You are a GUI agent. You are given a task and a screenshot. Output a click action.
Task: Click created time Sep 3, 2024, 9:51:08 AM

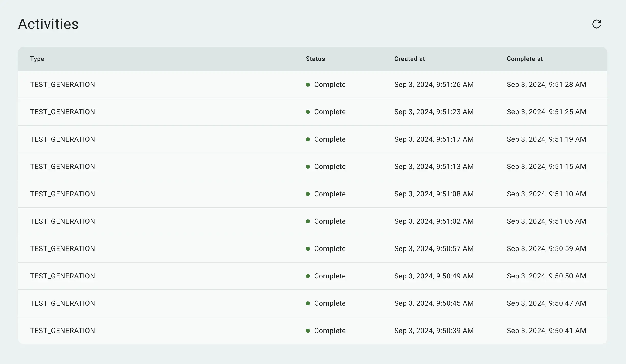tap(434, 194)
